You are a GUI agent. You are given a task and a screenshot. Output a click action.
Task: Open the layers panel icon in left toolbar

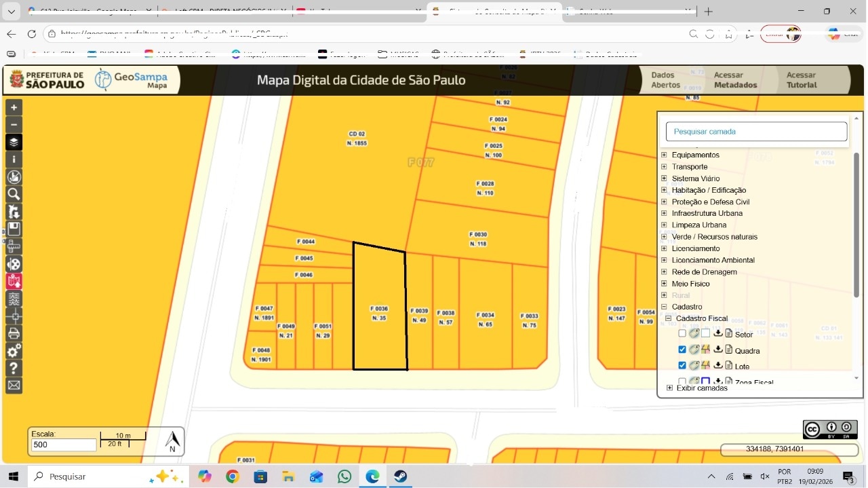14,143
